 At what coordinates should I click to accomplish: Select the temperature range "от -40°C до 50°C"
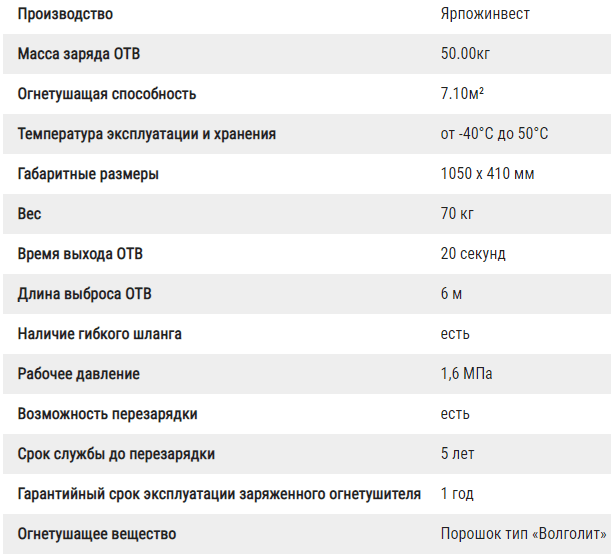(494, 134)
